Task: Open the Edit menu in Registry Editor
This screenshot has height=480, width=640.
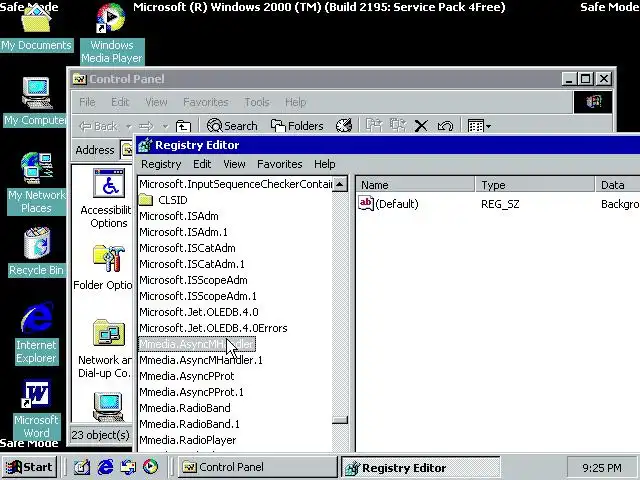Action: coord(202,164)
